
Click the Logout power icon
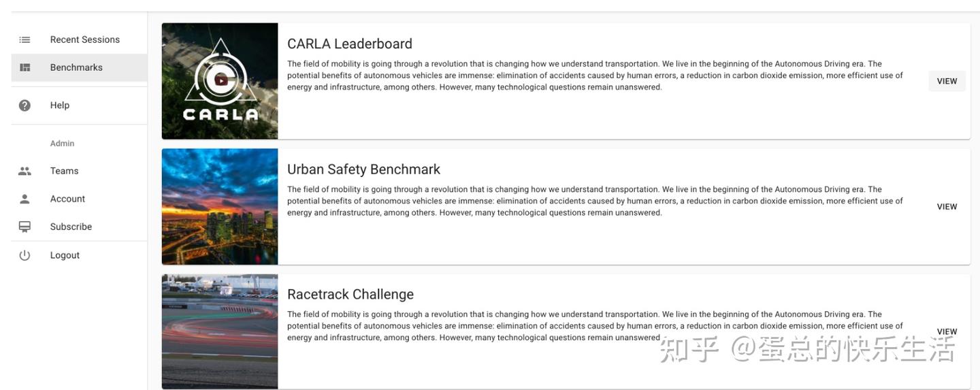click(x=24, y=255)
